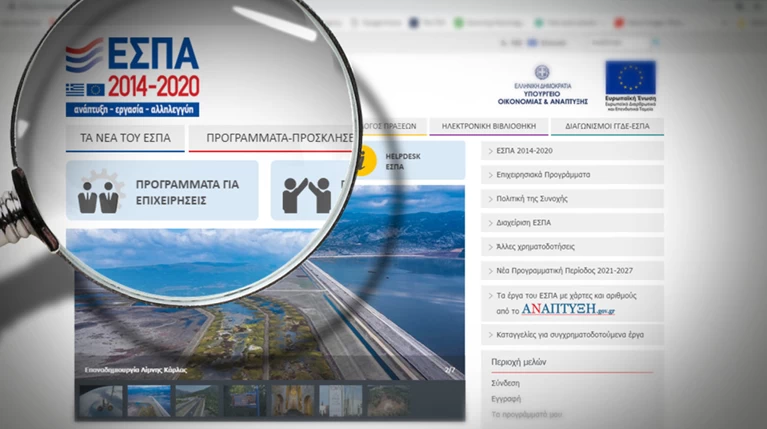Open the ΑΝΑΠΤΥΞΗ.gov.gr link
Image resolution: width=767 pixels, height=429 pixels.
[x=567, y=309]
